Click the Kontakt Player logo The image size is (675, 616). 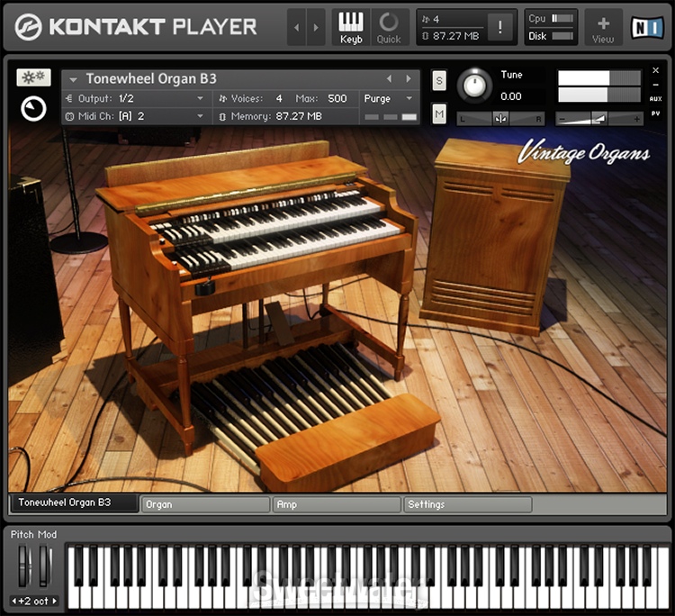click(136, 27)
